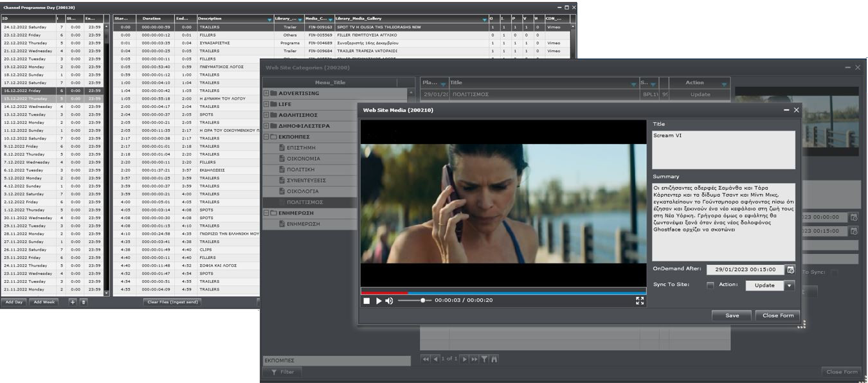Select the 24.12.2022 Saturday row
Image resolution: width=868 pixels, height=383 pixels.
[x=51, y=27]
